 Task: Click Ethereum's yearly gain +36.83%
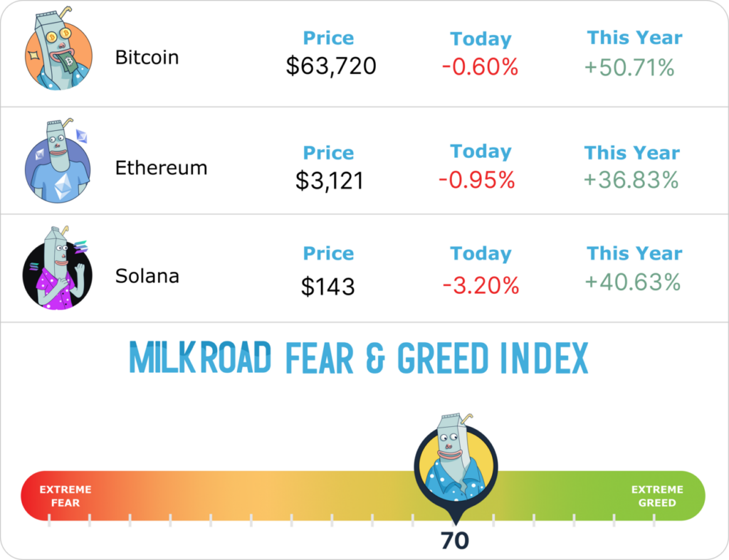click(x=631, y=180)
